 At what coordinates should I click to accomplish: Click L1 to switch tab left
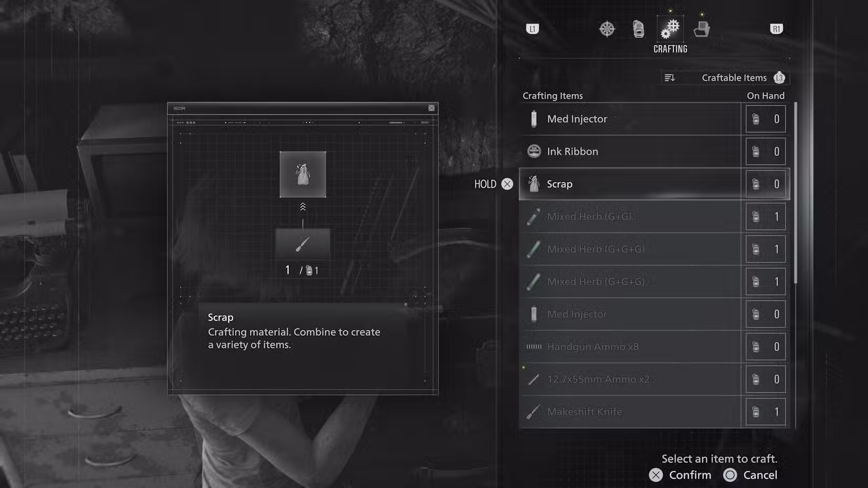coord(532,29)
